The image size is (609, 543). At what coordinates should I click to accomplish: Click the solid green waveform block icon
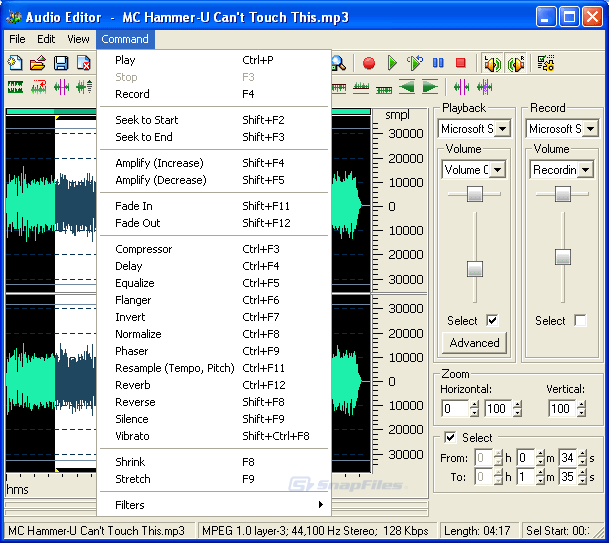click(15, 87)
